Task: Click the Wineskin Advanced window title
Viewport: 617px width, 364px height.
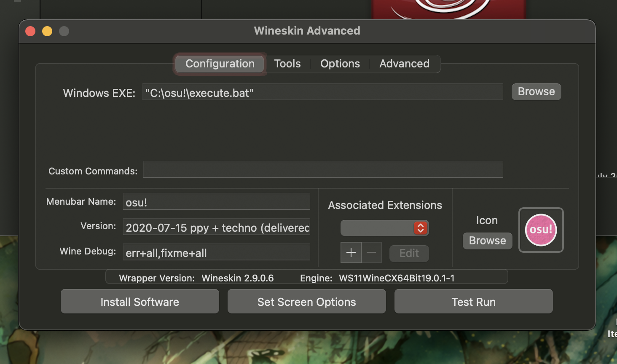Action: coord(307,31)
